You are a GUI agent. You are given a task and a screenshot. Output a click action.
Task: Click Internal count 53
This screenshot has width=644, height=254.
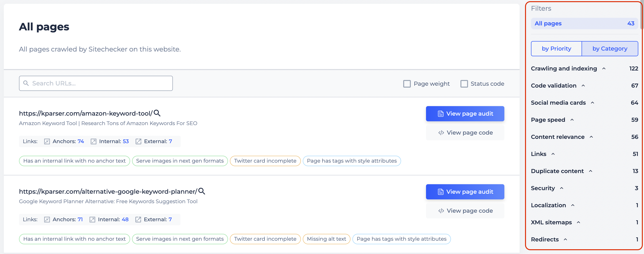pyautogui.click(x=126, y=141)
